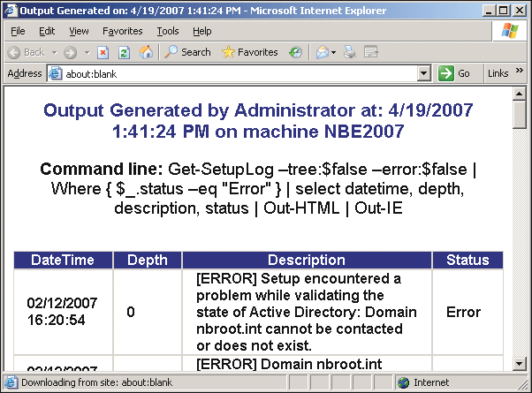This screenshot has height=393, width=532.
Task: Expand the Mail dropdown arrow
Action: click(x=333, y=53)
